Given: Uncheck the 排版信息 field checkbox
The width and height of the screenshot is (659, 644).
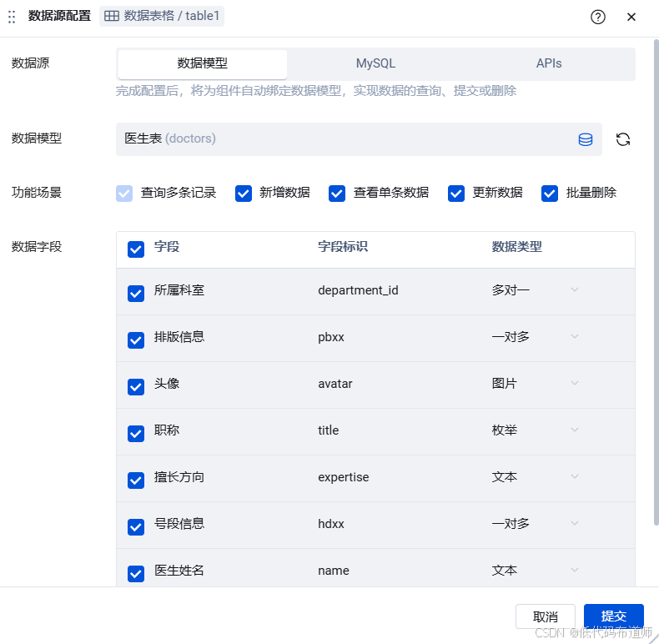Looking at the screenshot, I should pyautogui.click(x=136, y=340).
